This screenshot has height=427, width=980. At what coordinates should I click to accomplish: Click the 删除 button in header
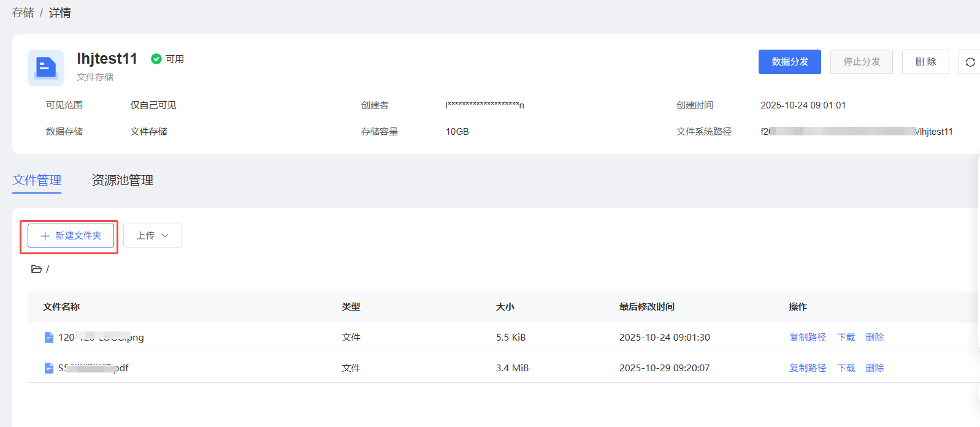pos(925,62)
